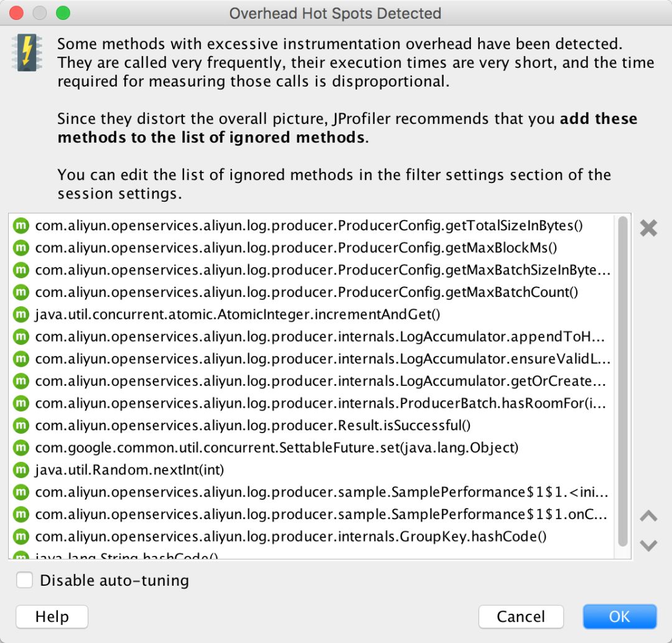Click the method icon beside Random.nextInt(int)
Viewport: 672px width, 643px height.
click(22, 469)
